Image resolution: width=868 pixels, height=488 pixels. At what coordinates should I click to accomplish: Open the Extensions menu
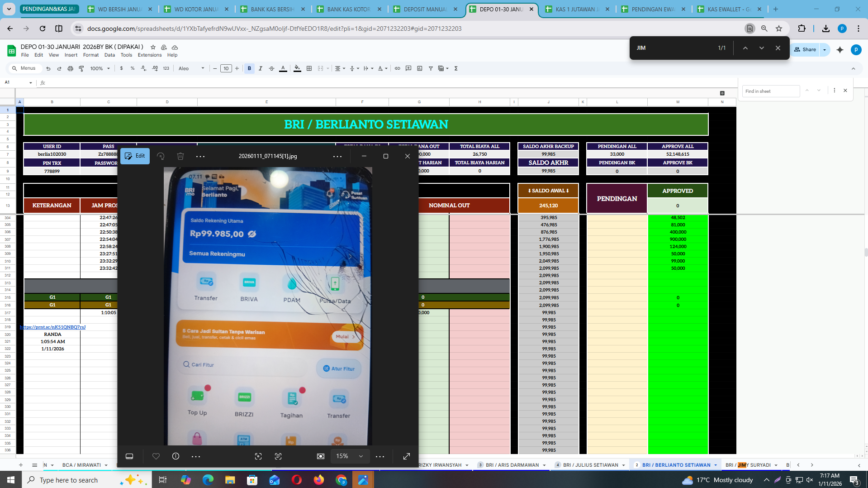[x=150, y=55]
